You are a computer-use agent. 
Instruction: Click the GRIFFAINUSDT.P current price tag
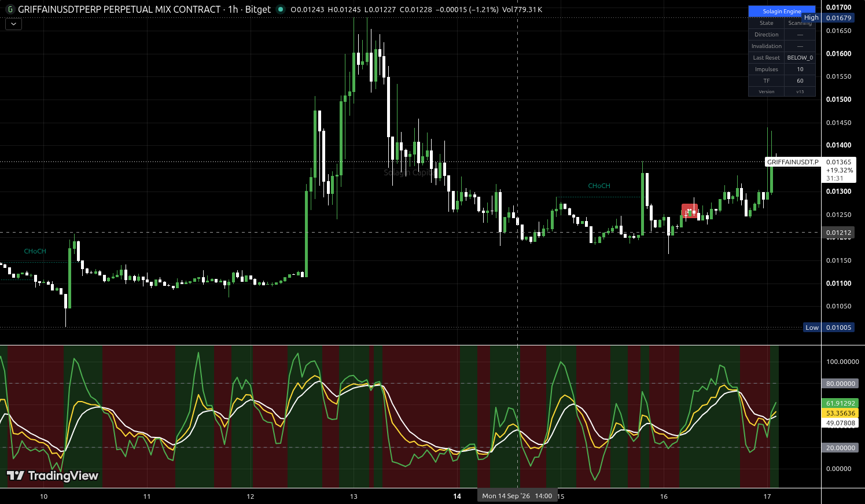[793, 162]
